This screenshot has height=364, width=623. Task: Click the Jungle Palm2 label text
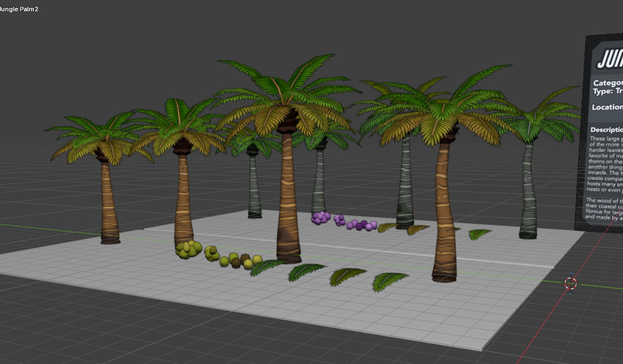[x=19, y=9]
